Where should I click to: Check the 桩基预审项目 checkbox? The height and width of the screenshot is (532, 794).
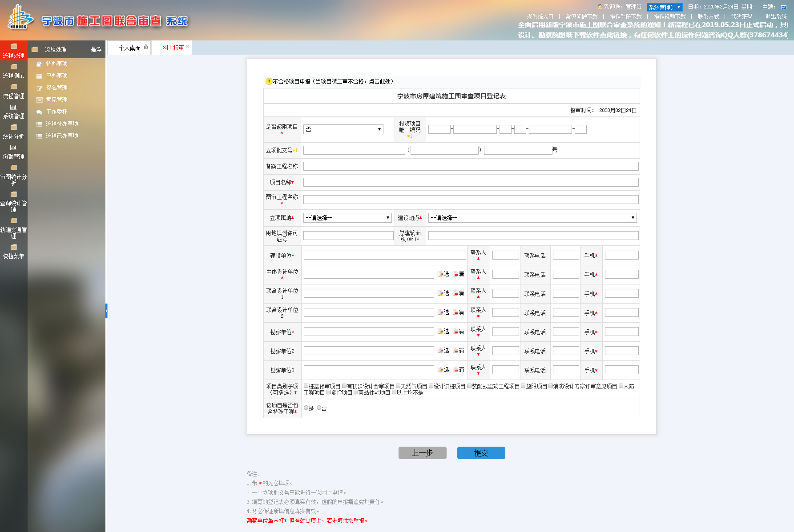coord(306,386)
